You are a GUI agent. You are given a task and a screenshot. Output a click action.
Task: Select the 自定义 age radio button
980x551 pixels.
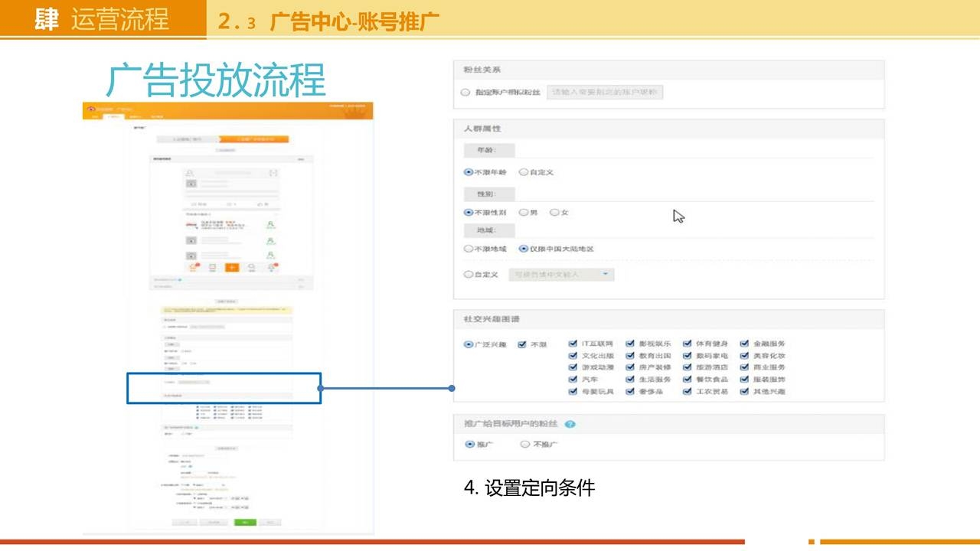tap(524, 172)
